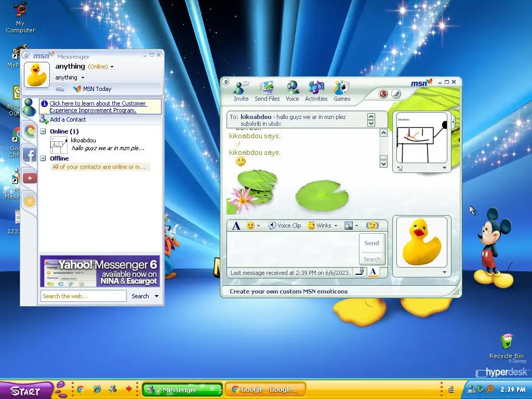Click the Winks button

(319, 225)
